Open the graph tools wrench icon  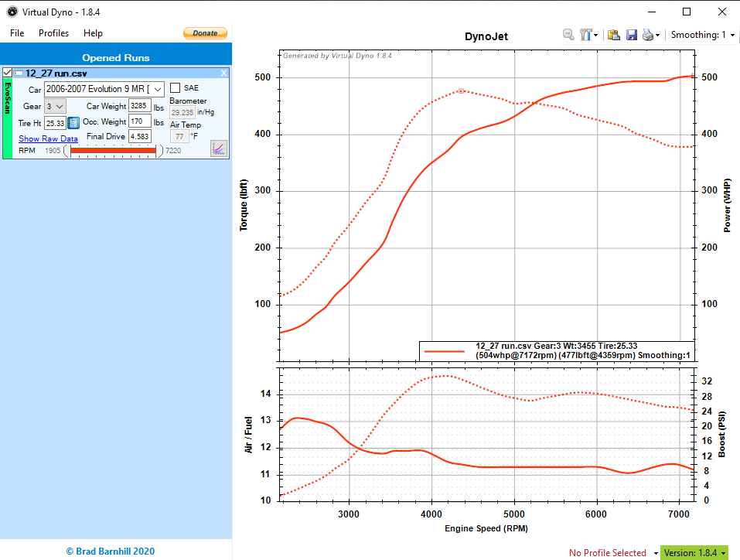click(x=585, y=35)
